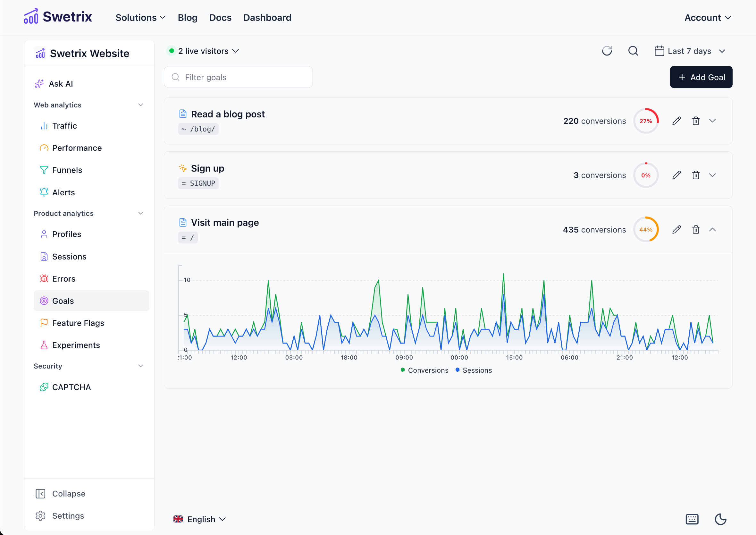The width and height of the screenshot is (756, 535).
Task: Expand the live visitors dropdown
Action: coord(203,51)
